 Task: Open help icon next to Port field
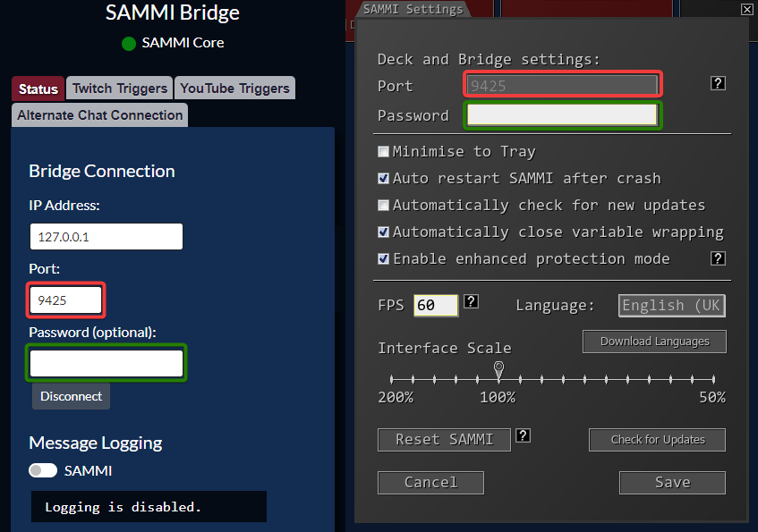[718, 83]
